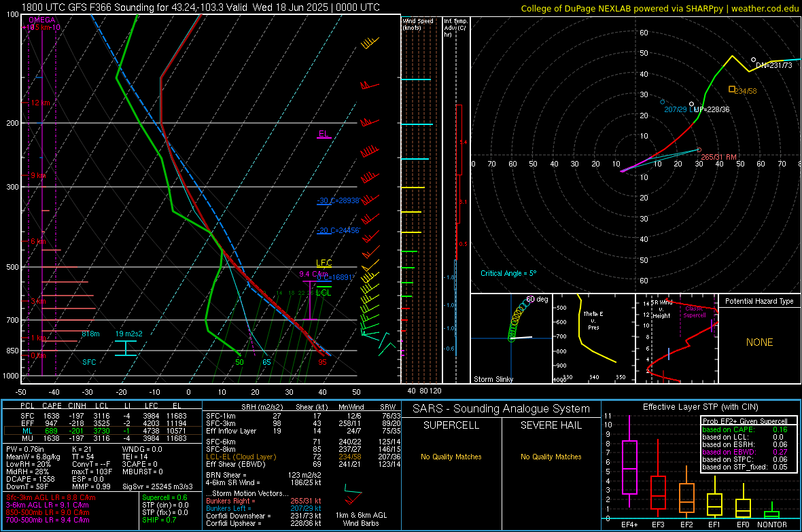Click the DCAPE = 1558 value

coord(30,479)
